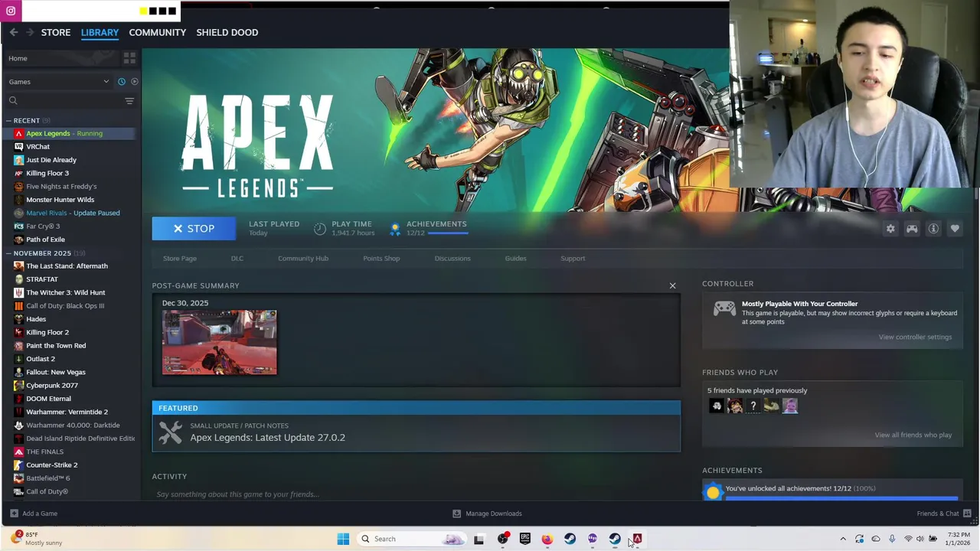Image resolution: width=980 pixels, height=551 pixels.
Task: Open Firefox from the taskbar
Action: [x=547, y=539]
